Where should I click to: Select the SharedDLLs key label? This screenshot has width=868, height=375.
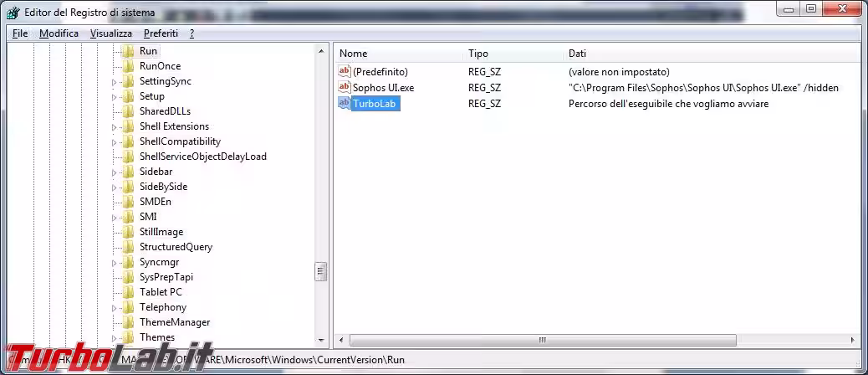165,111
